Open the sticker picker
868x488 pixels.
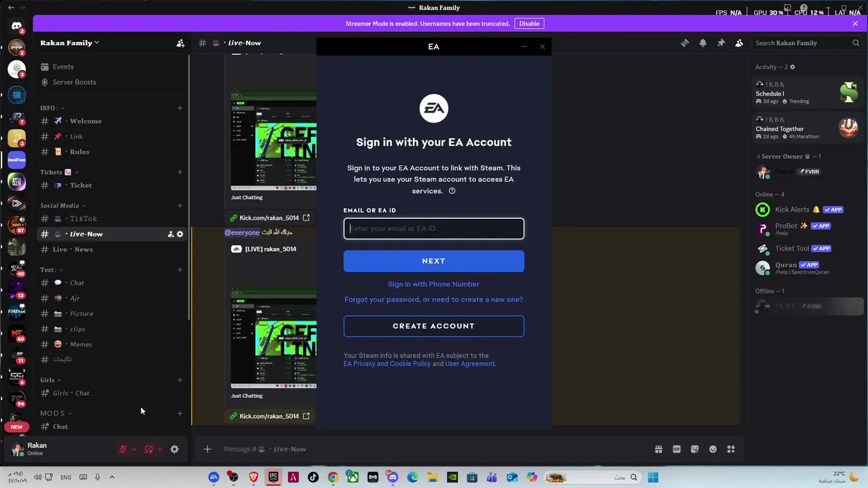tap(694, 449)
